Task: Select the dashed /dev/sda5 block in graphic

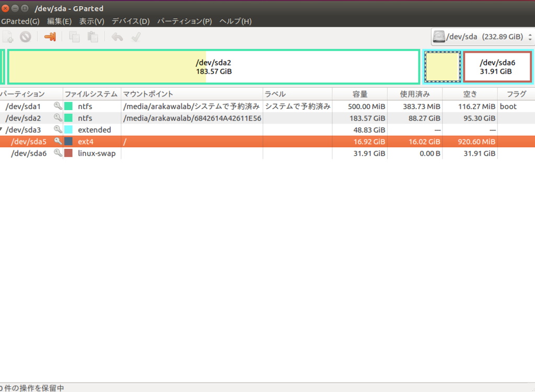Action: click(x=443, y=67)
